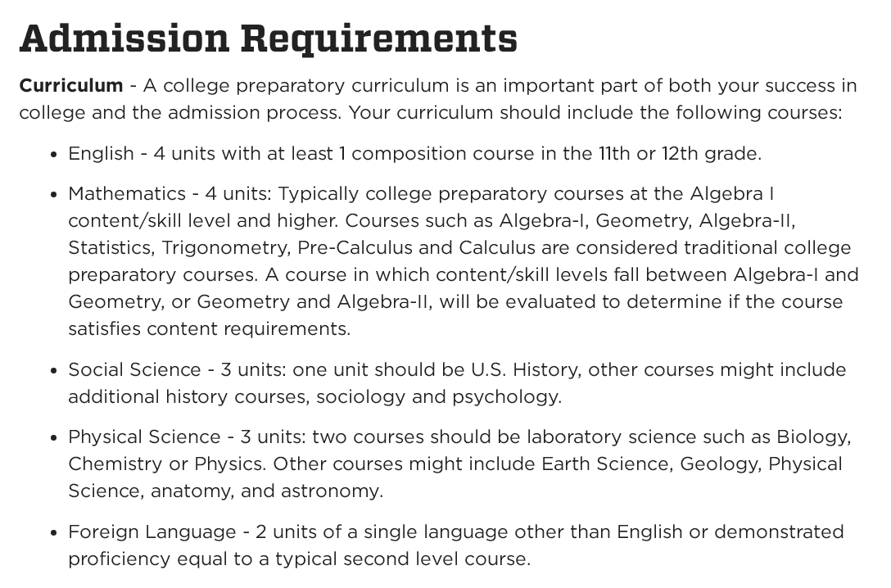The width and height of the screenshot is (891, 588).
Task: Click the words sociology and psychology
Action: pos(438,396)
